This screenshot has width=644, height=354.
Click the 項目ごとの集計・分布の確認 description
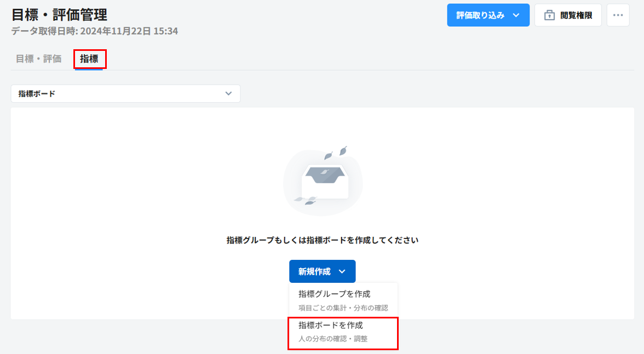point(343,307)
